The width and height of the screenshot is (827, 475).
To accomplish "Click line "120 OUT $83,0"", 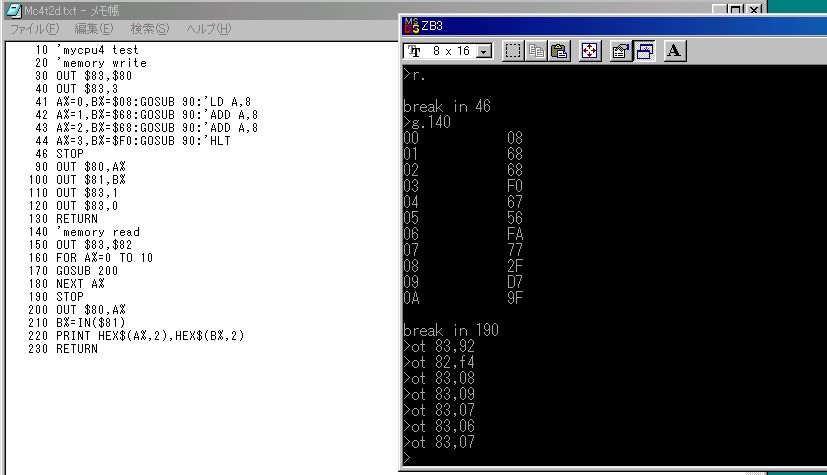I will 73,206.
